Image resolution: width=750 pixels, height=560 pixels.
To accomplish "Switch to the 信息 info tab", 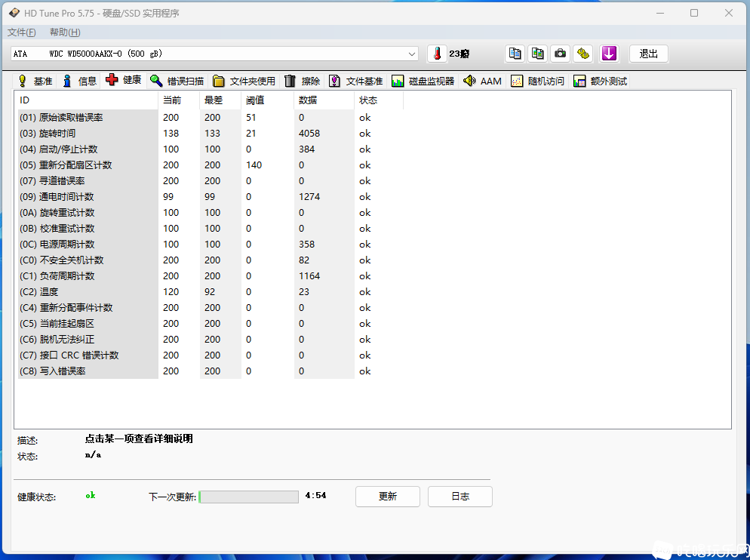I will (x=79, y=81).
